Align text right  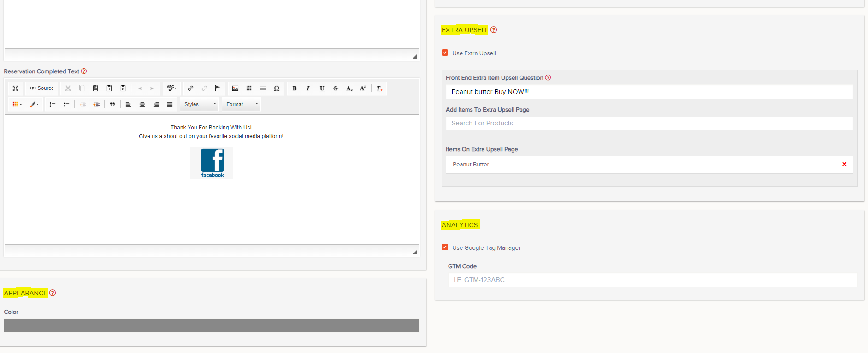coord(156,105)
